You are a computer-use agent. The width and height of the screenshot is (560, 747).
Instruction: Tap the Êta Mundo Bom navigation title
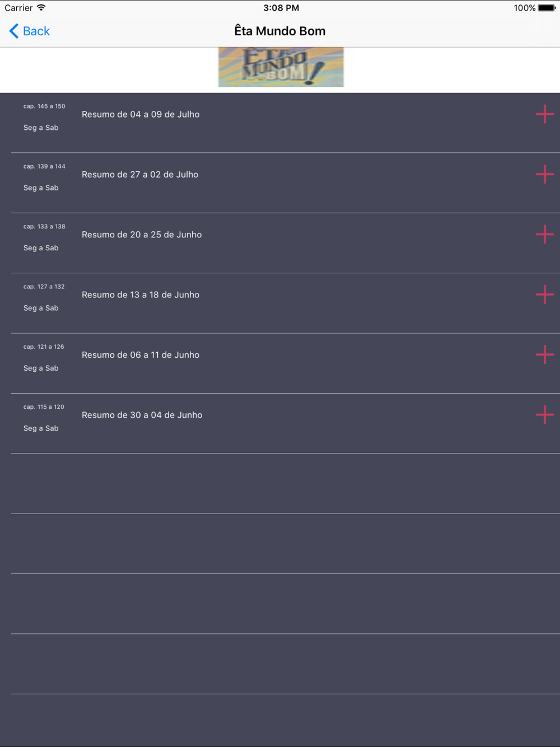pos(280,31)
